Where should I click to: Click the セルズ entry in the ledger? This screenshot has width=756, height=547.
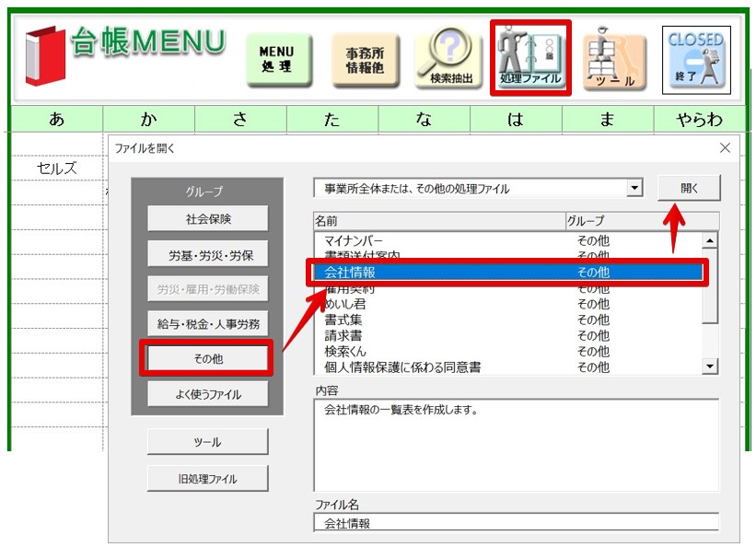pos(56,169)
